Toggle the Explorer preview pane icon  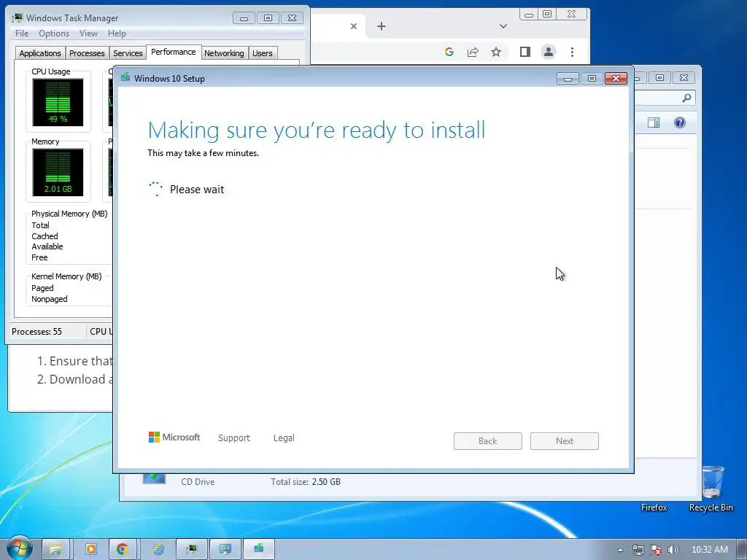(654, 122)
